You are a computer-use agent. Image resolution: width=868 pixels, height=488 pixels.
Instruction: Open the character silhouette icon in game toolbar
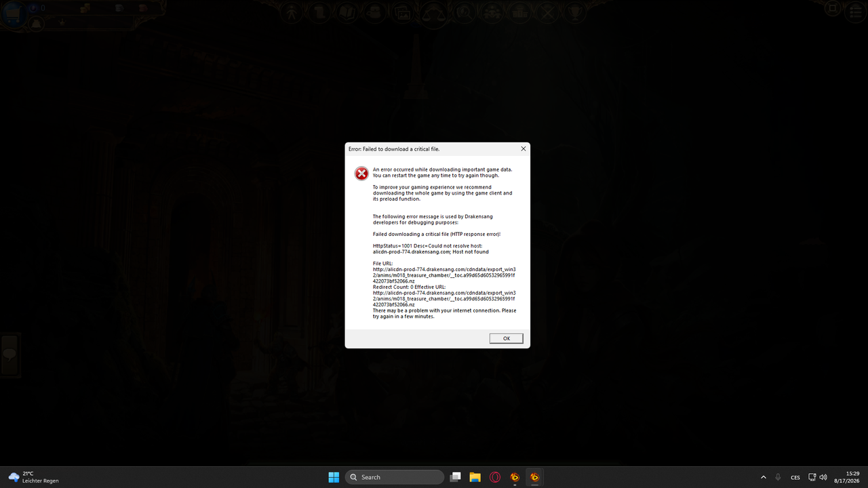tap(292, 12)
